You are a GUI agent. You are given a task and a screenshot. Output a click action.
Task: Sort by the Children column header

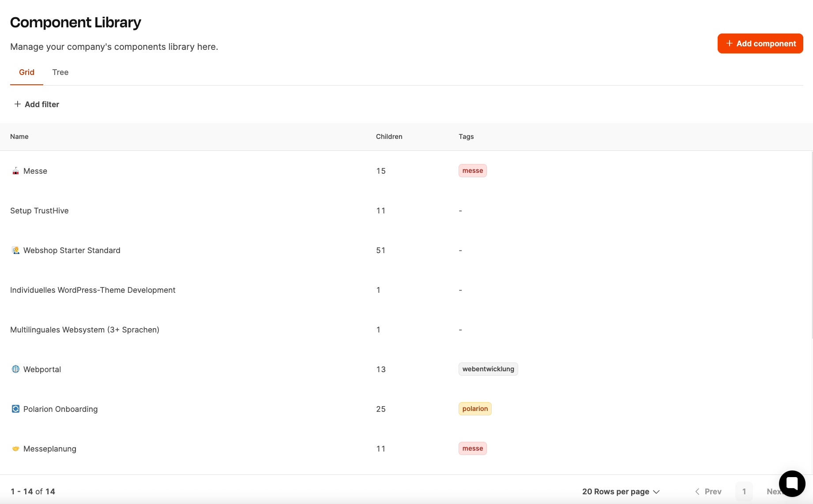389,137
